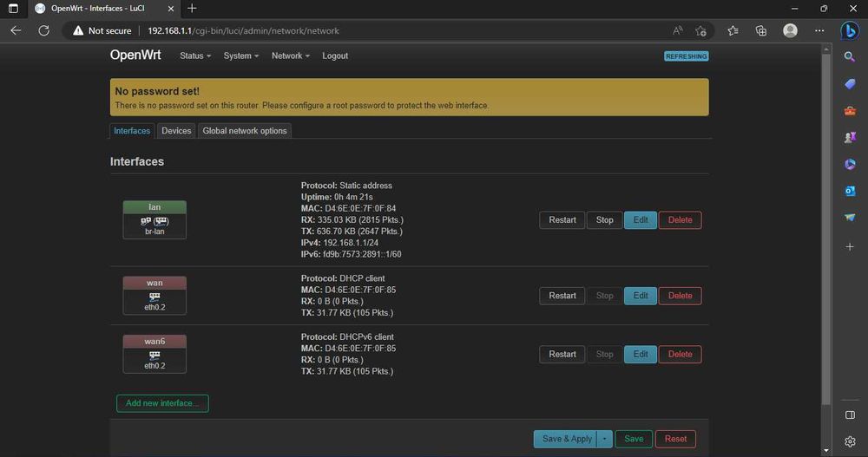Image resolution: width=868 pixels, height=457 pixels.
Task: Restart the wan6 interface
Action: pyautogui.click(x=562, y=354)
